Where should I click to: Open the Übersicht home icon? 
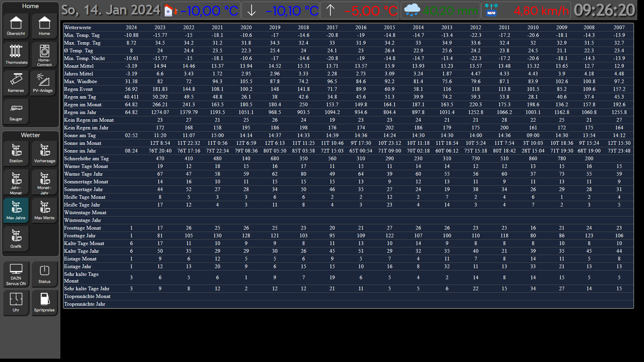[16, 26]
